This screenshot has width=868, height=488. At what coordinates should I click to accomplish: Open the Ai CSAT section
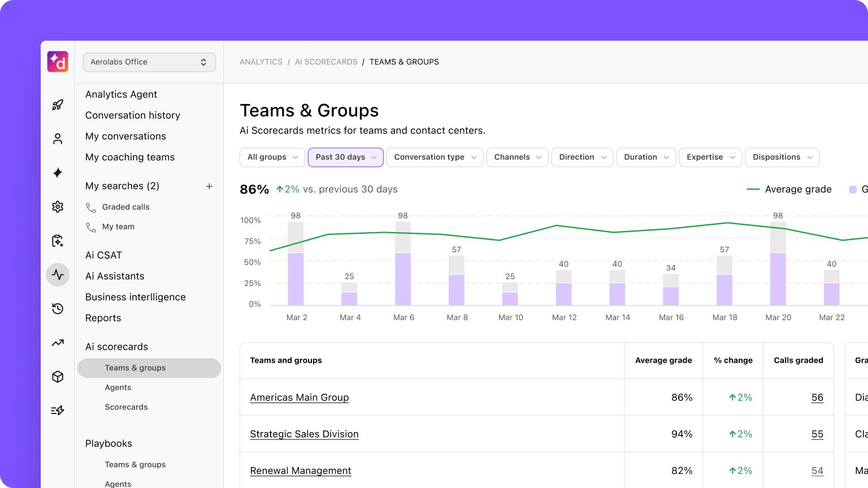(x=103, y=255)
